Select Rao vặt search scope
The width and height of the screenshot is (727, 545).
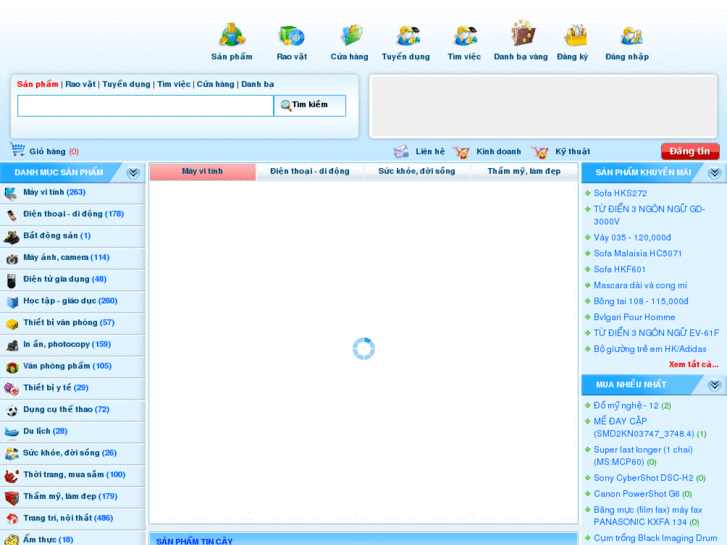coord(80,84)
